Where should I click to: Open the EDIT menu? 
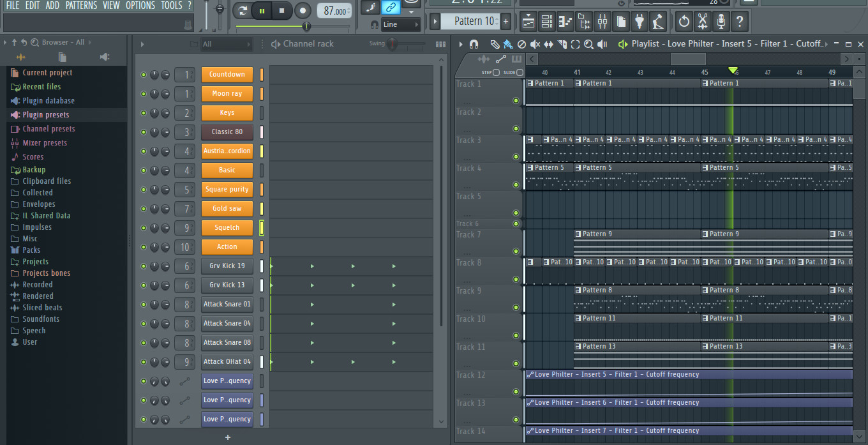click(33, 5)
